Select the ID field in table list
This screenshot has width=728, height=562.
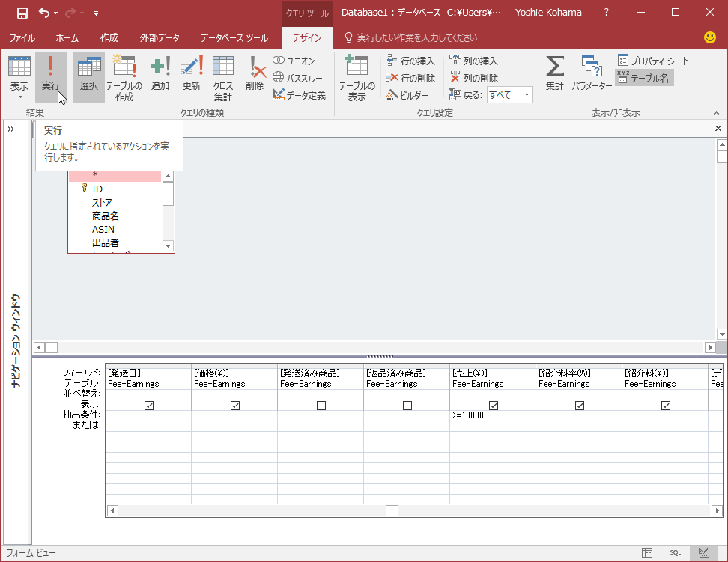(97, 189)
